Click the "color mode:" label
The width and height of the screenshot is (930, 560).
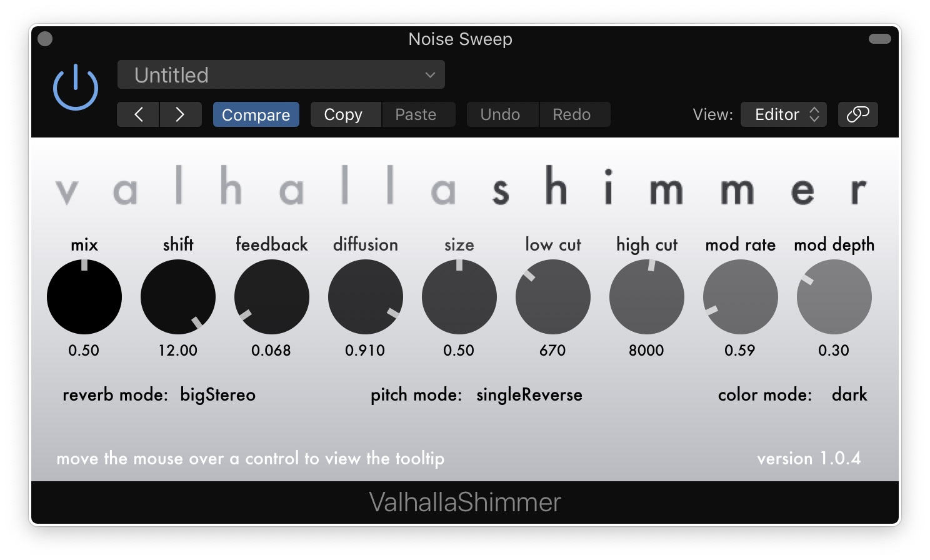click(765, 394)
